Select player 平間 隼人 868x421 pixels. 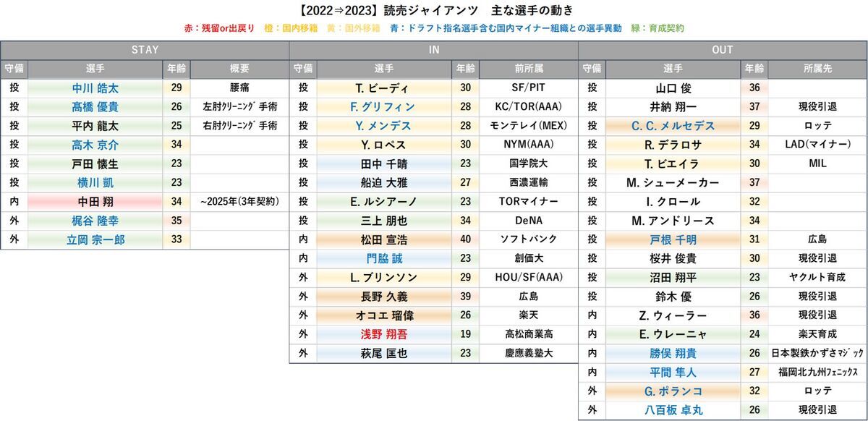click(x=673, y=372)
